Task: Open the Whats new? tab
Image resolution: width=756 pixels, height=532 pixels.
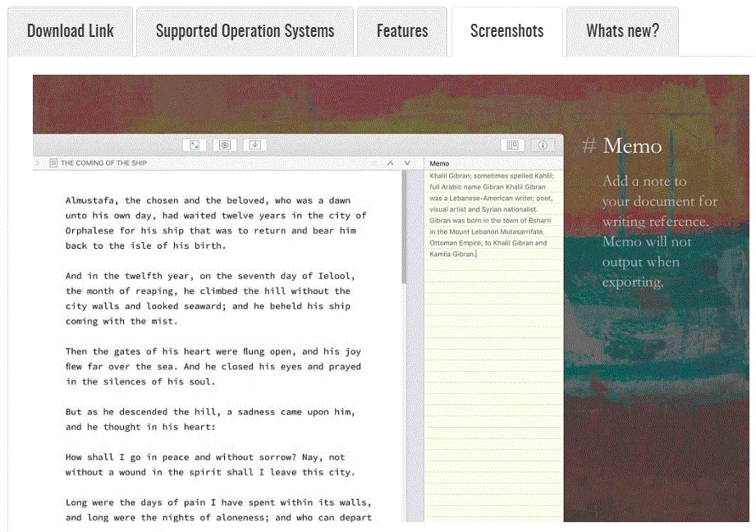Action: coord(622,31)
